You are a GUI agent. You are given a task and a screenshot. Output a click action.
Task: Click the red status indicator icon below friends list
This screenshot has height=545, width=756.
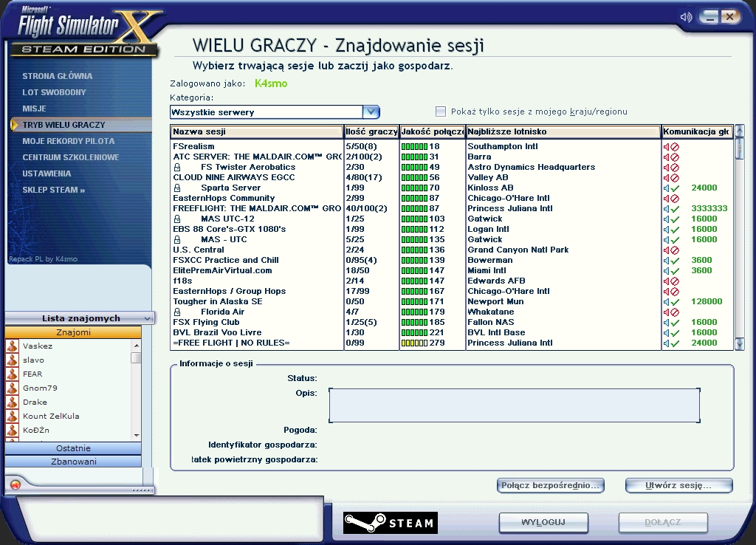16,484
